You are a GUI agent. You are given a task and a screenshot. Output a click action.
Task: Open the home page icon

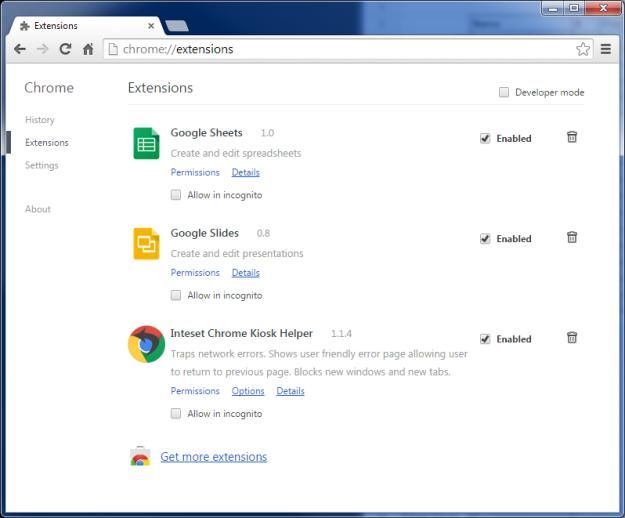88,49
